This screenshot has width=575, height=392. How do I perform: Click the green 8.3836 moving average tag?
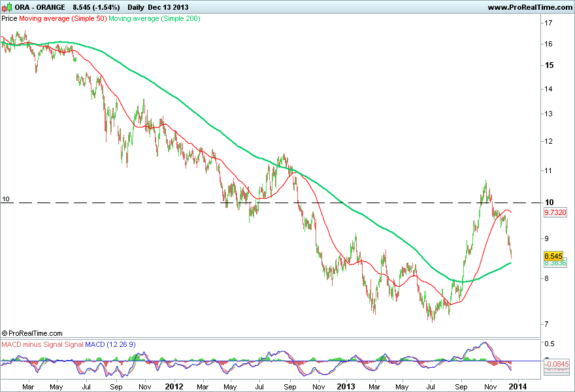coord(555,263)
